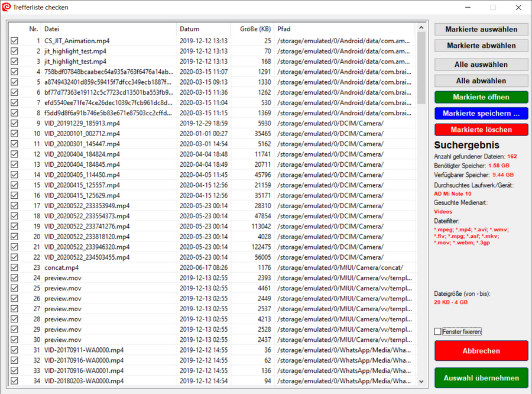
Task: Click the vertical scrollbar thumb of the list
Action: point(421,68)
